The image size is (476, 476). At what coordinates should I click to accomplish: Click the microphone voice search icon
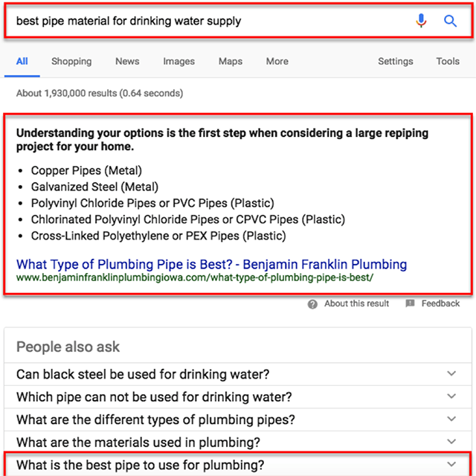(x=422, y=21)
